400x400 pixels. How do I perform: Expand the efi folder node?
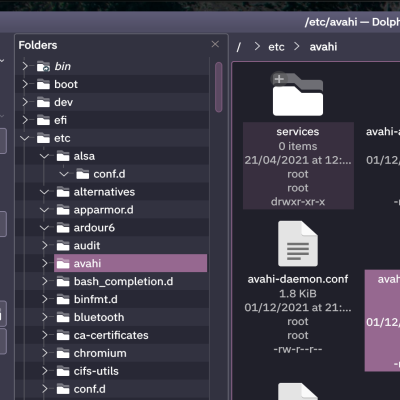coord(25,120)
